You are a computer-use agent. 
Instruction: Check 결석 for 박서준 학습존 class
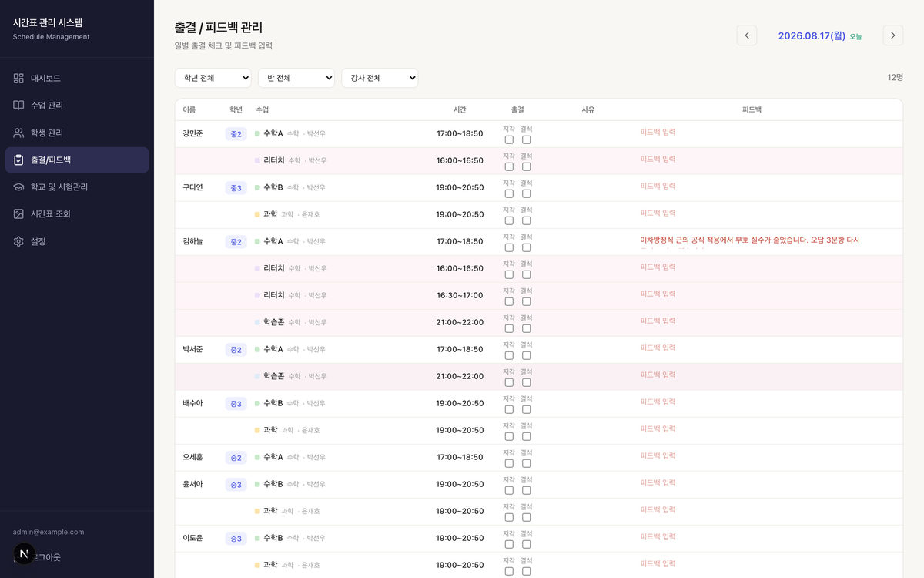[x=526, y=382]
